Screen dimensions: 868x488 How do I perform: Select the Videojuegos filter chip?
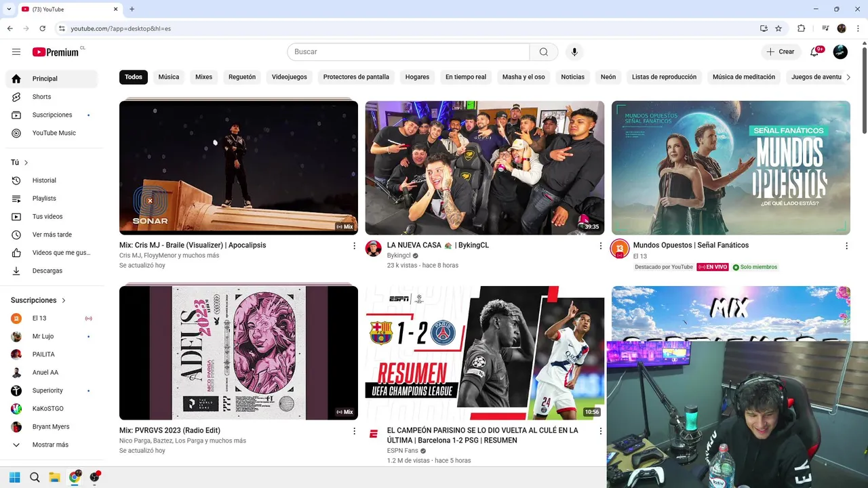tap(290, 77)
